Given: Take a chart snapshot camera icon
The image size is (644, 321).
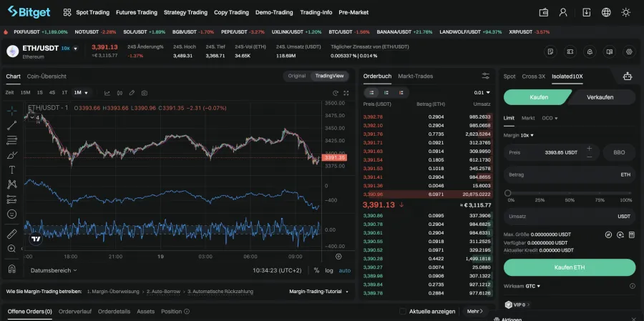Looking at the screenshot, I should pos(144,93).
